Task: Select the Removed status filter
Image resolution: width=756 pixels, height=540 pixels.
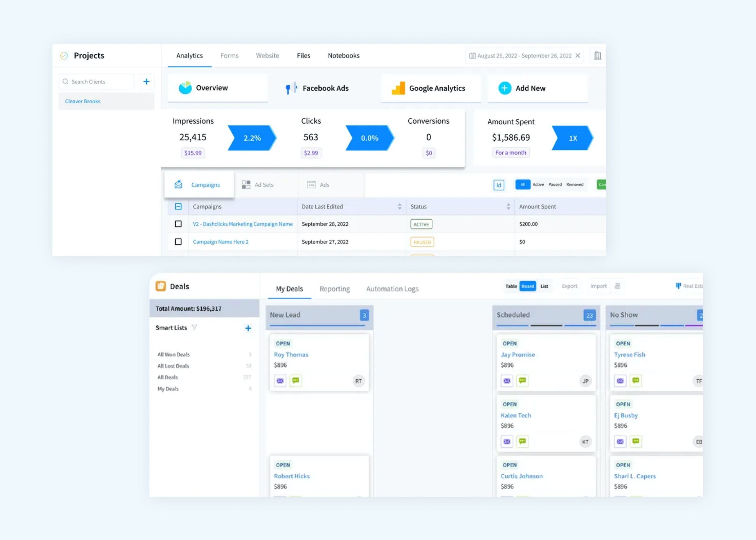Action: pyautogui.click(x=575, y=185)
